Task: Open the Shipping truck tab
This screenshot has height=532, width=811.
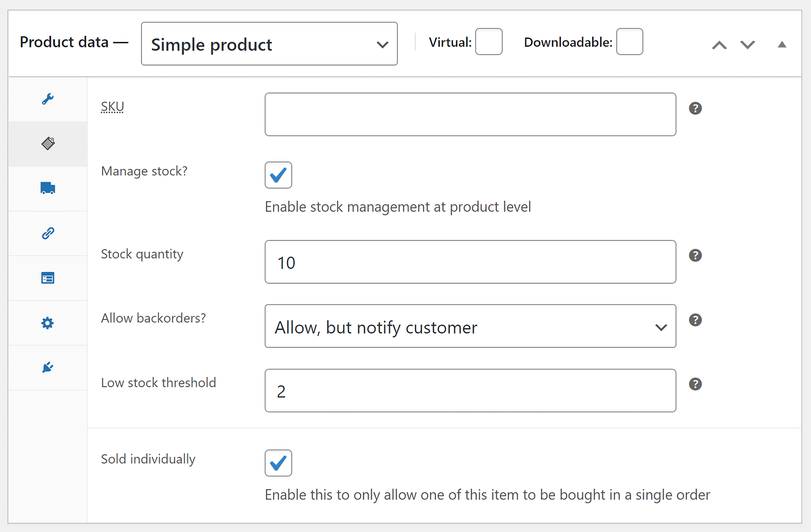Action: [48, 189]
